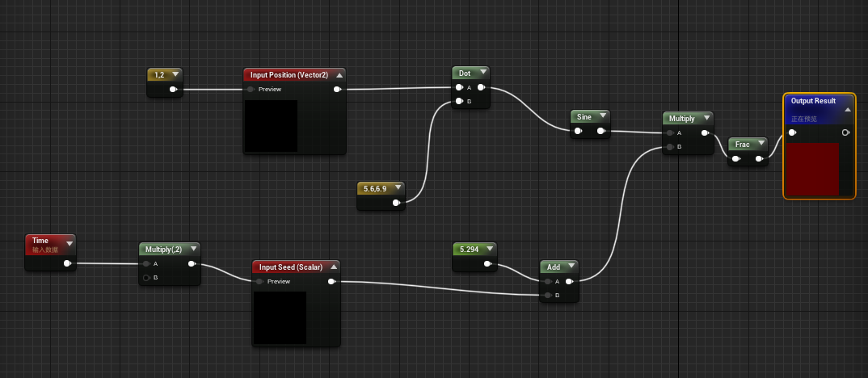Image resolution: width=868 pixels, height=378 pixels.
Task: Select the Dot node title
Action: (x=465, y=73)
